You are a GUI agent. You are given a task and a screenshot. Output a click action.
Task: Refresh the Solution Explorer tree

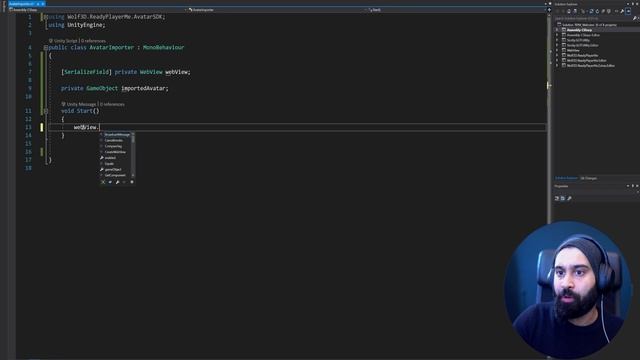pos(598,11)
